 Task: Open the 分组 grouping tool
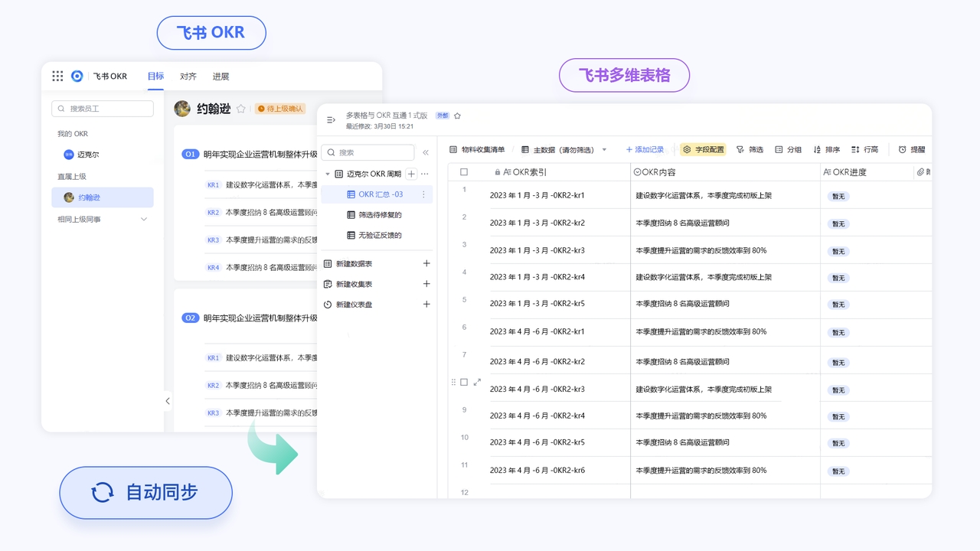(x=788, y=150)
